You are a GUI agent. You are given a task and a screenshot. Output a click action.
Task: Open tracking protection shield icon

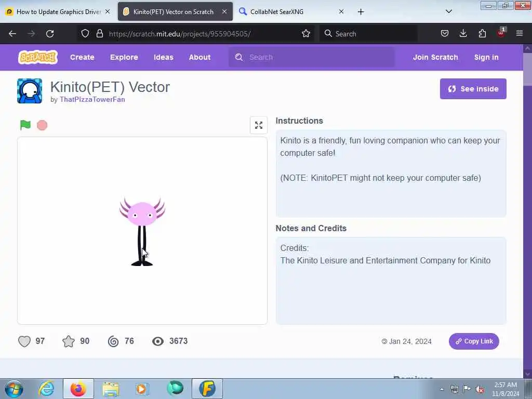tap(85, 33)
